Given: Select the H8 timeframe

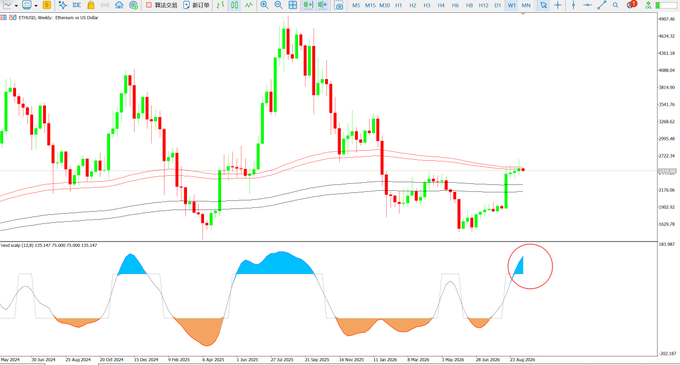Looking at the screenshot, I should click(x=469, y=6).
